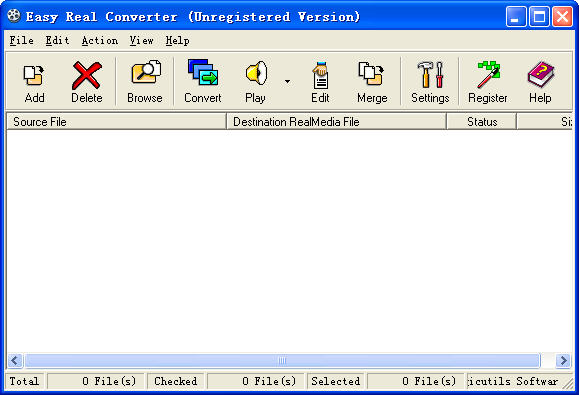
Task: Click the film reel title bar icon
Action: coord(14,16)
